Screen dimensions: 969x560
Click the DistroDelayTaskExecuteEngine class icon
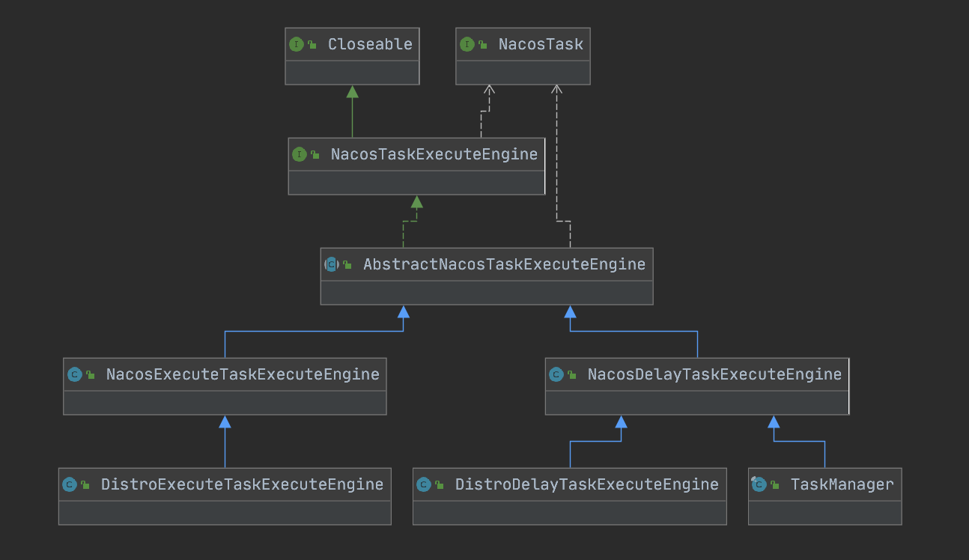(x=424, y=484)
